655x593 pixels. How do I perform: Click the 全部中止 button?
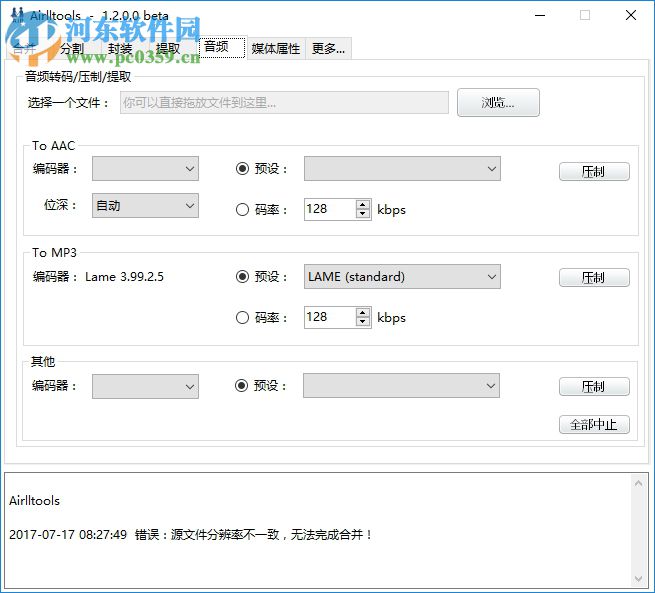pyautogui.click(x=594, y=425)
